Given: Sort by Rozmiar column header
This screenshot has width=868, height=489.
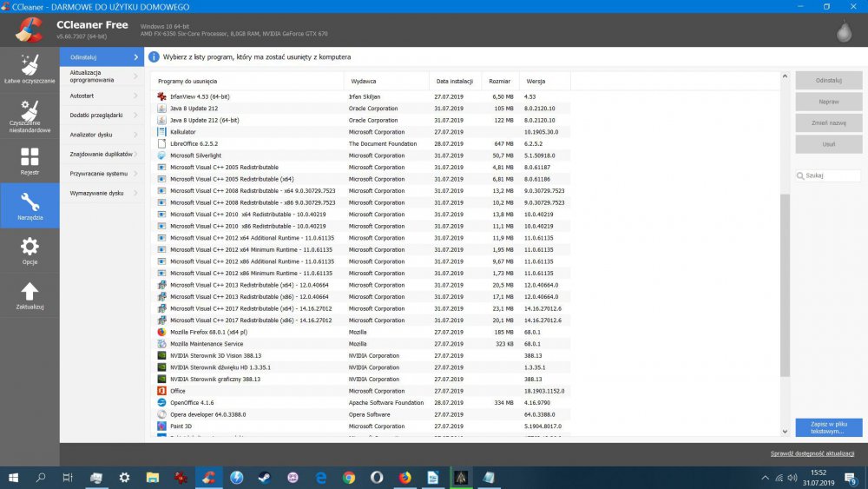Looking at the screenshot, I should (x=500, y=81).
